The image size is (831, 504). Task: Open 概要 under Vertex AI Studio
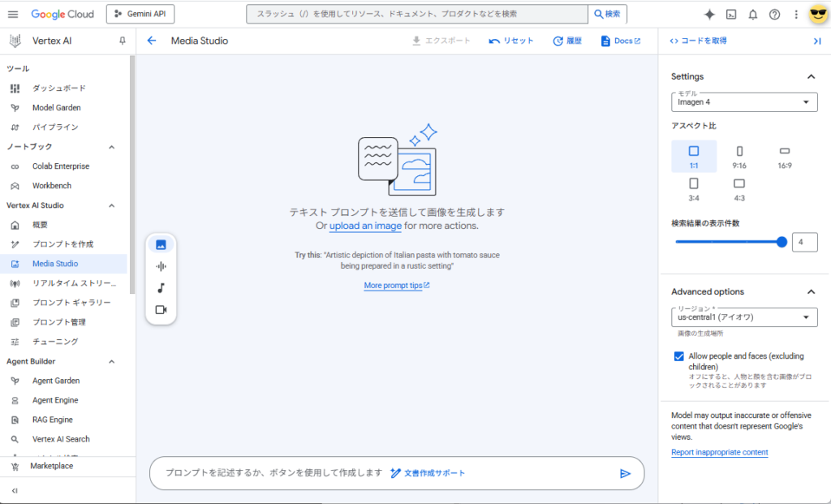click(x=63, y=225)
